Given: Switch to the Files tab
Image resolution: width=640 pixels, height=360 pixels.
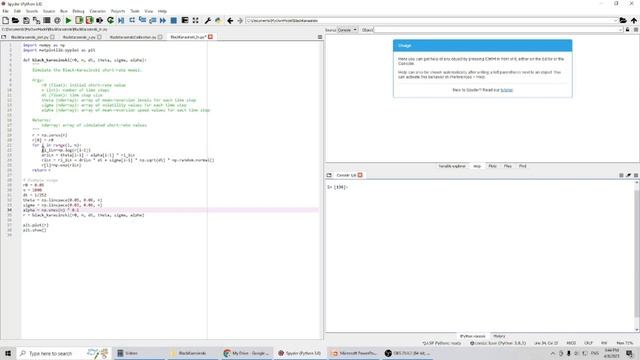Looking at the screenshot, I should (x=507, y=166).
